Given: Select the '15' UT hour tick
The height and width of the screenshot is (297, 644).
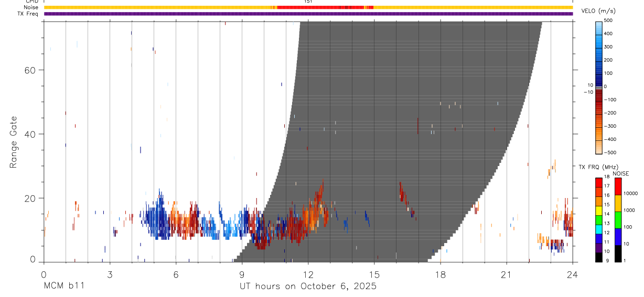Looking at the screenshot, I should point(374,274).
